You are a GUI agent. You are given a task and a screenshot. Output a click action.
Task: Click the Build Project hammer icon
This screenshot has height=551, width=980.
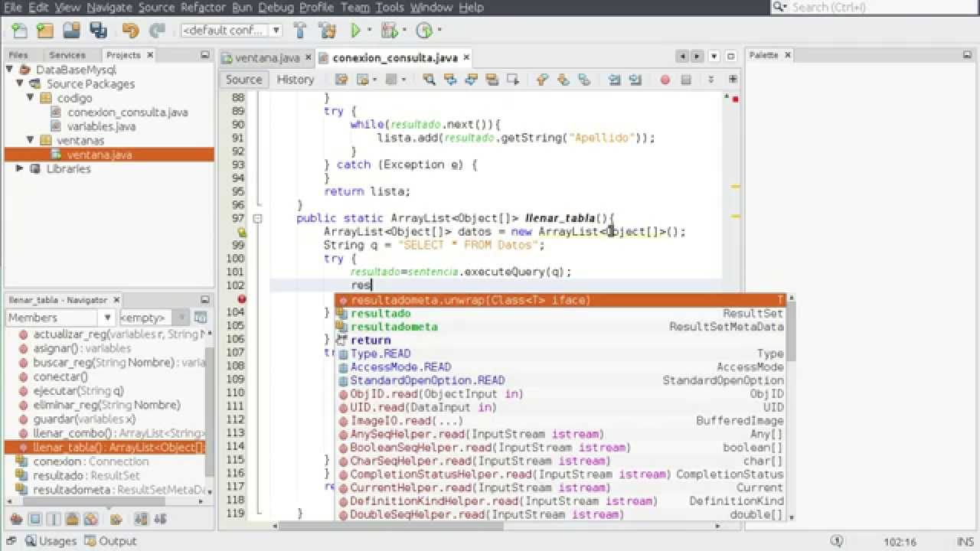click(x=300, y=31)
